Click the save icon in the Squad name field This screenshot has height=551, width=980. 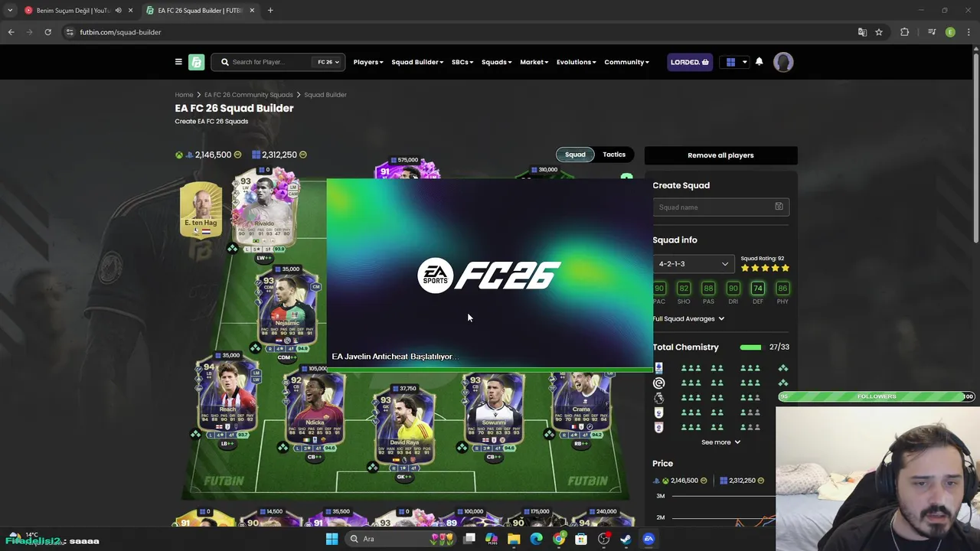pos(779,207)
